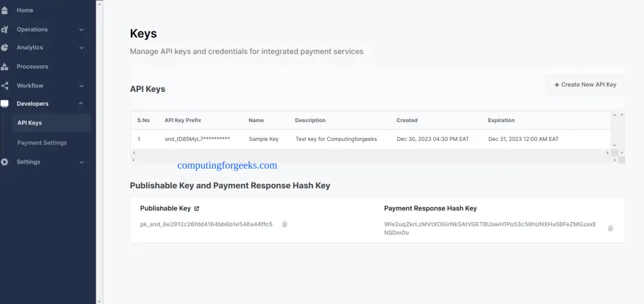
Task: Expand the Operations menu chevron
Action: tap(81, 30)
